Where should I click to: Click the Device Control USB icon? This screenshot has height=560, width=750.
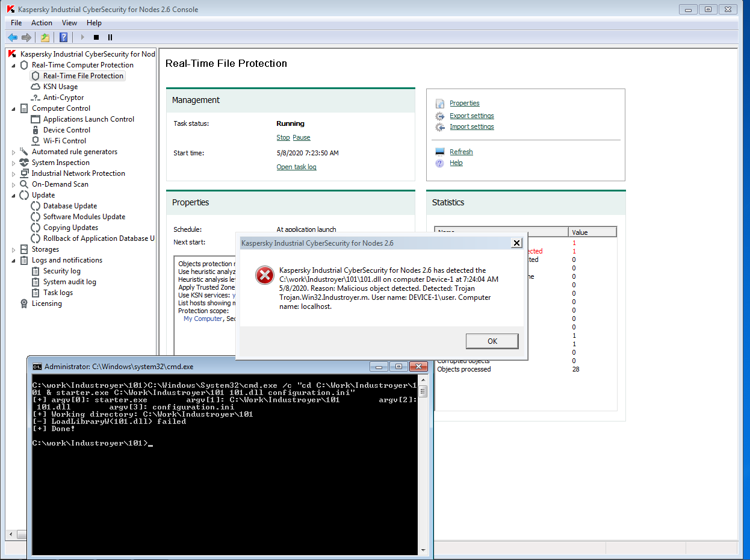[x=36, y=130]
